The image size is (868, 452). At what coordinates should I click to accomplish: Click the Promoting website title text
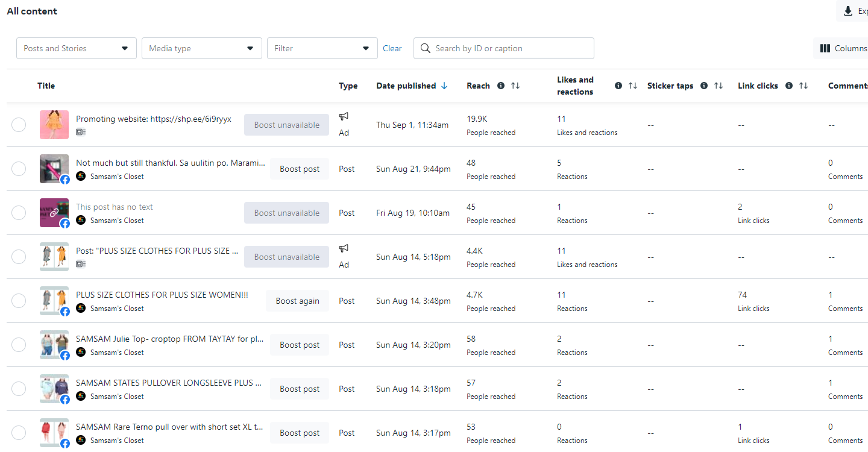[x=154, y=119]
